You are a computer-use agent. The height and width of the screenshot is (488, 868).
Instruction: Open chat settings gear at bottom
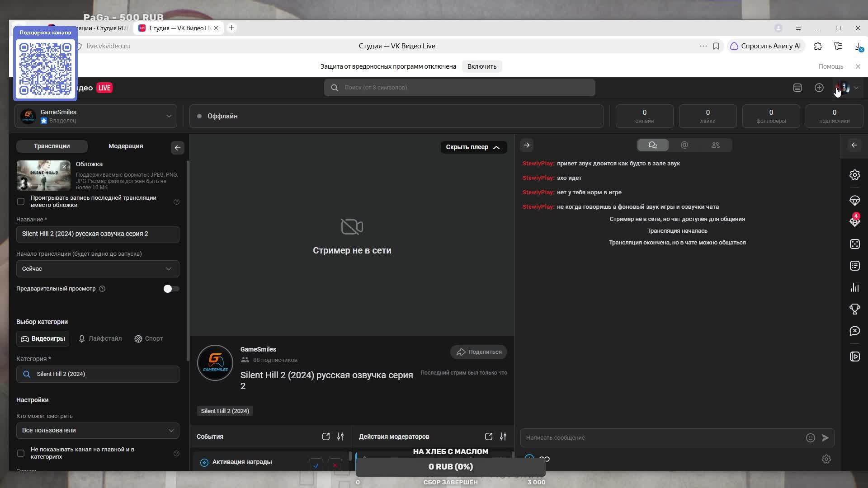[826, 459]
